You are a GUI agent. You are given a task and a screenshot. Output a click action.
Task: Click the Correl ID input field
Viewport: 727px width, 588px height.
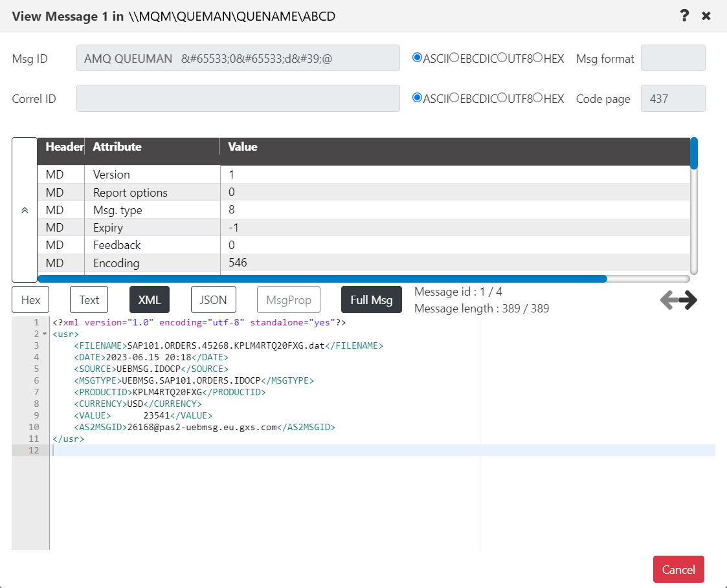[238, 98]
